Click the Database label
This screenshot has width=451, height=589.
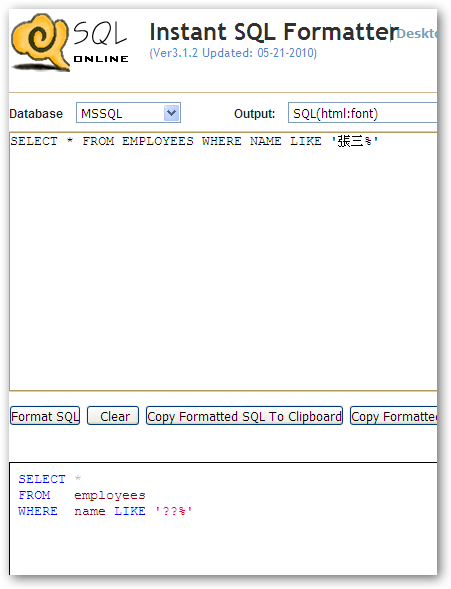tap(36, 113)
